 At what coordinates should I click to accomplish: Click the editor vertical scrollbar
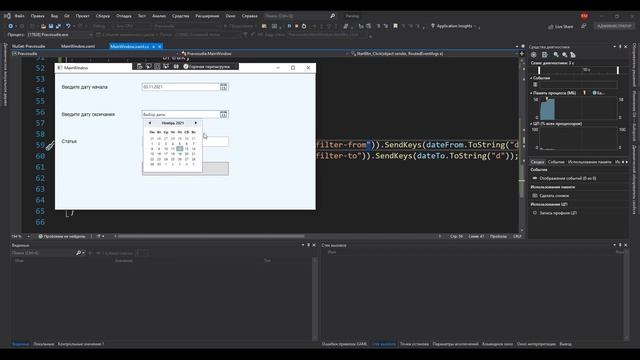[522, 159]
